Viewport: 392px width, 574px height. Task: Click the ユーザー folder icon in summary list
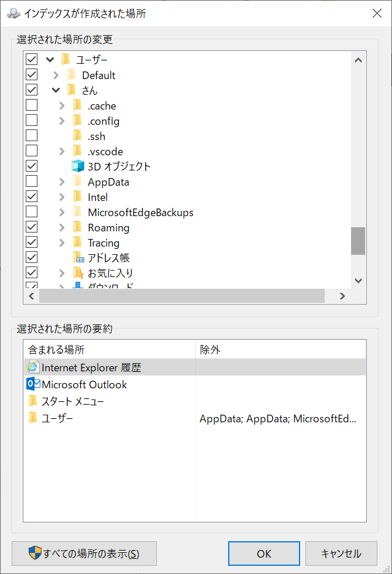coord(33,418)
